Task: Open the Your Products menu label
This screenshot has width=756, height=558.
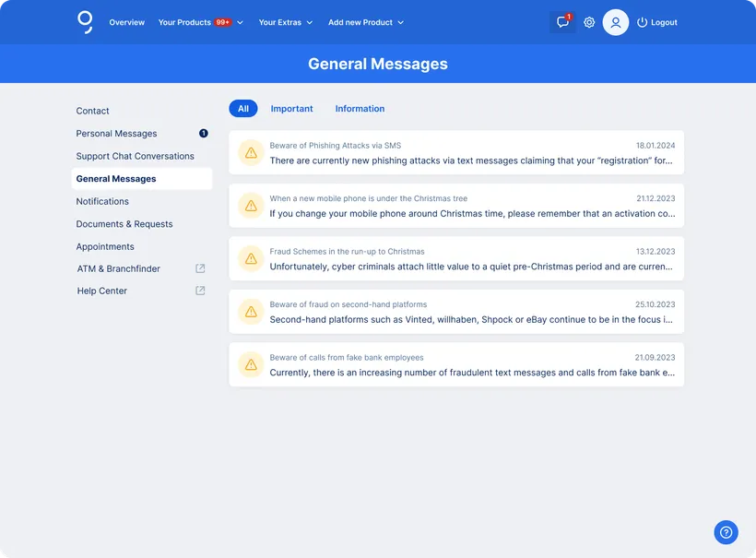Action: click(184, 22)
